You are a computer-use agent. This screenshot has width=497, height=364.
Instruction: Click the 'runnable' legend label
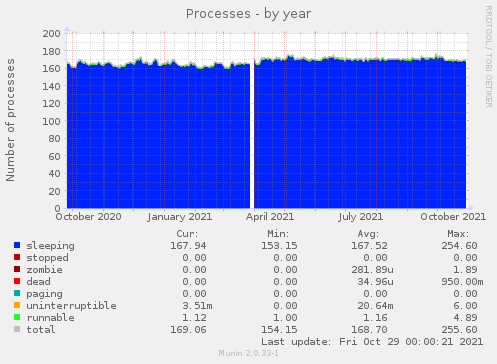(x=50, y=318)
